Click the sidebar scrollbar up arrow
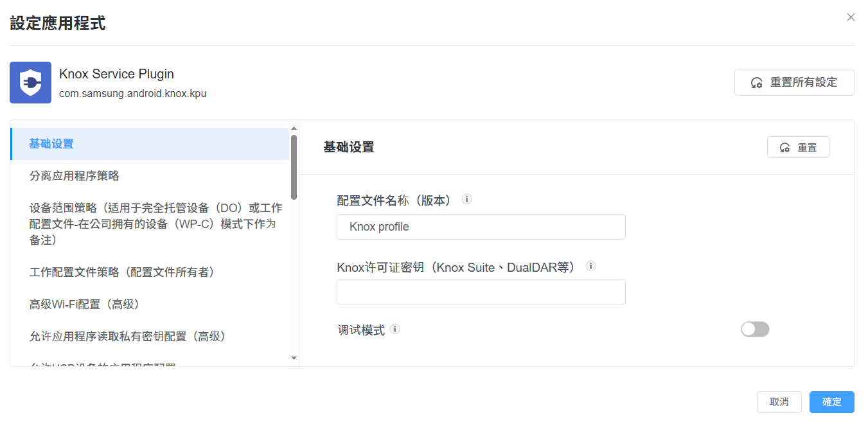Screen dimensions: 868x424 pos(294,128)
